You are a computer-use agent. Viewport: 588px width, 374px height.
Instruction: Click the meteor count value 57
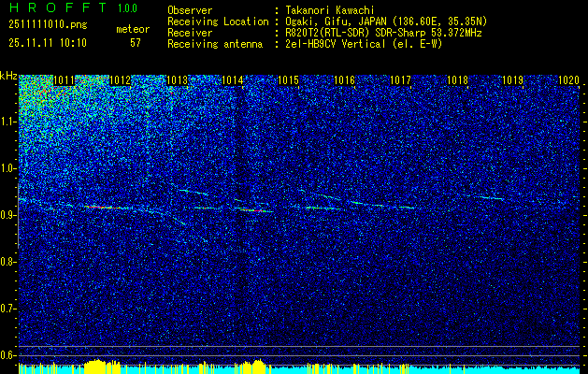(x=136, y=43)
